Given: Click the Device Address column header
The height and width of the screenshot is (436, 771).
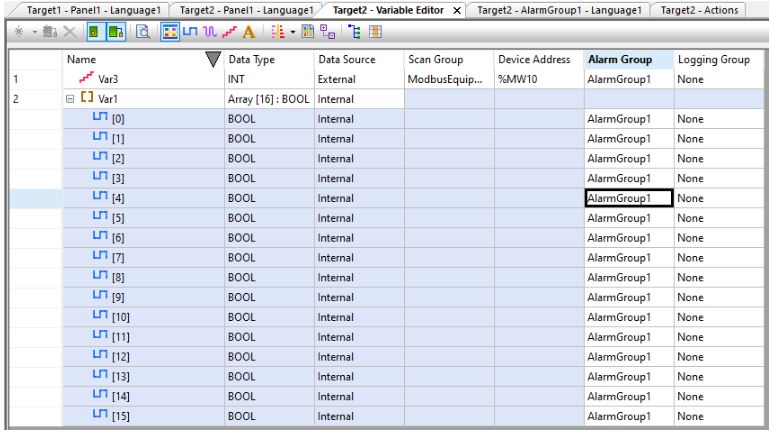Looking at the screenshot, I should pos(539,59).
